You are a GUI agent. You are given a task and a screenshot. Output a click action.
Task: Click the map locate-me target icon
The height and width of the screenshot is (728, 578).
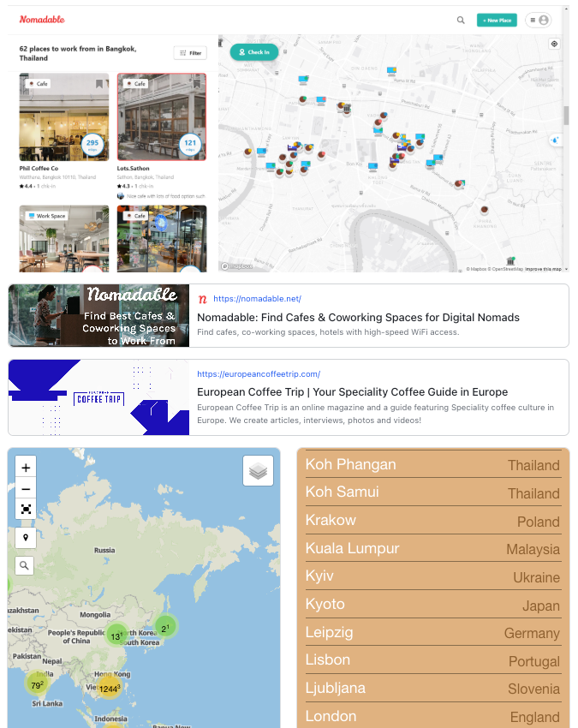tap(554, 44)
